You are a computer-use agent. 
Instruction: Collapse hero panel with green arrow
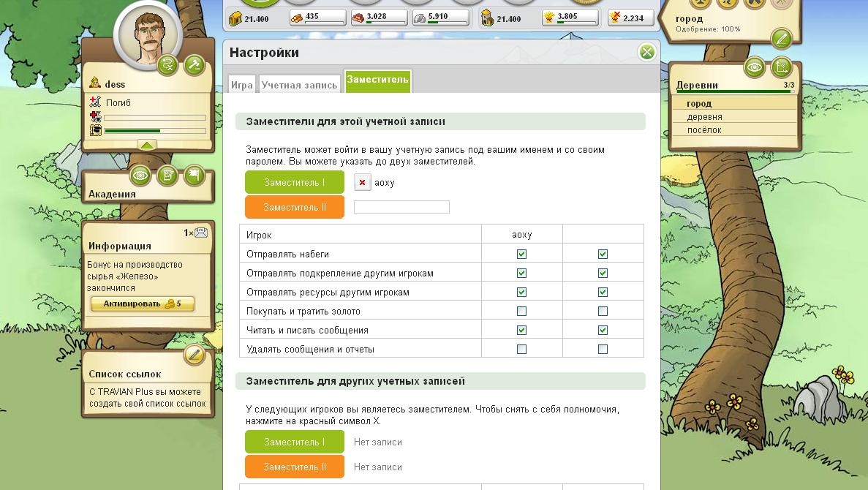pos(148,146)
